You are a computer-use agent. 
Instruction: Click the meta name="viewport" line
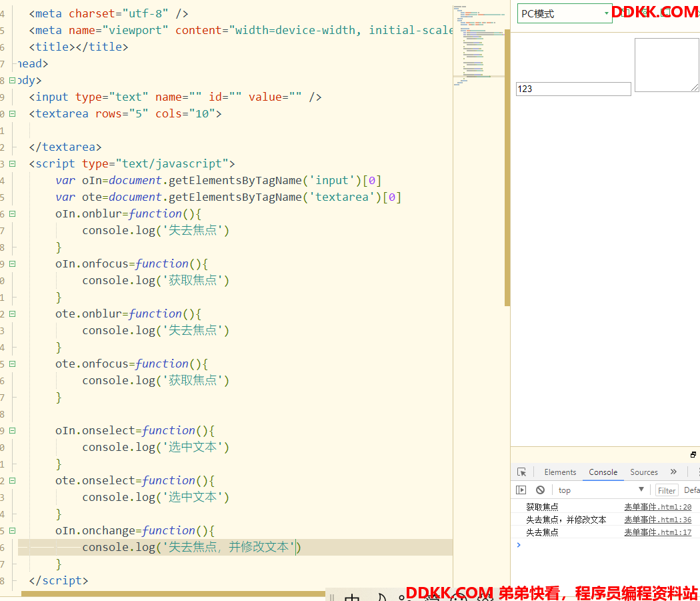[241, 31]
